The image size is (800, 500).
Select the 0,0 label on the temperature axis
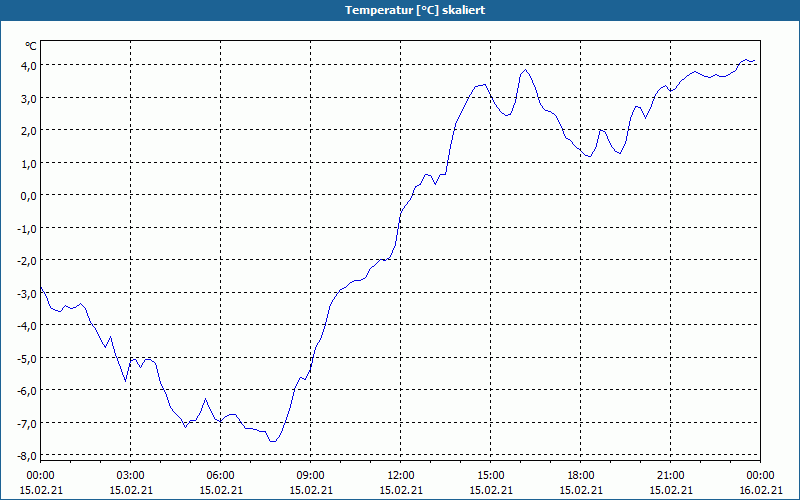click(29, 195)
